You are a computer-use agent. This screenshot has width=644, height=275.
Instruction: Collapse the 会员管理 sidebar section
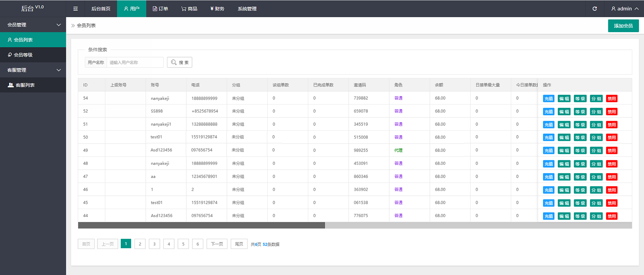pyautogui.click(x=33, y=25)
